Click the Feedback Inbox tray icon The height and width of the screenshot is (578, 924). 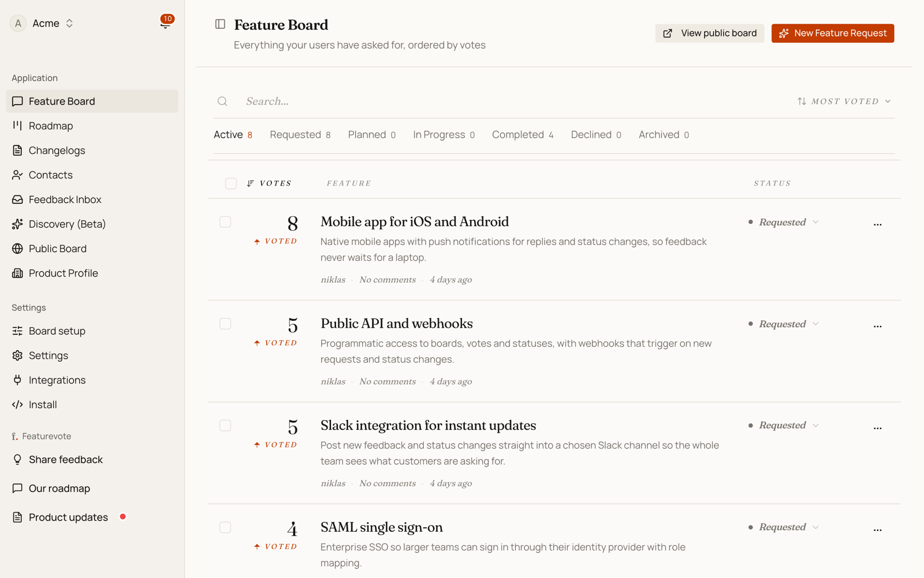coord(17,199)
